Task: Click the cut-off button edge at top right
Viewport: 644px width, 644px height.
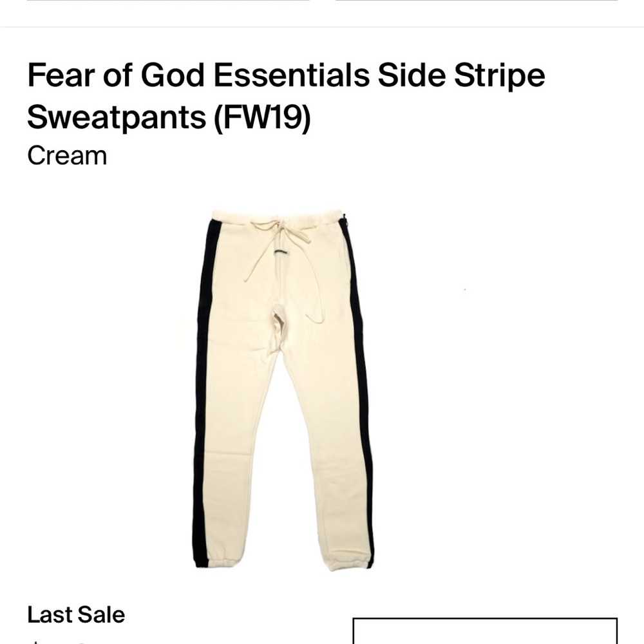Action: (477, 2)
